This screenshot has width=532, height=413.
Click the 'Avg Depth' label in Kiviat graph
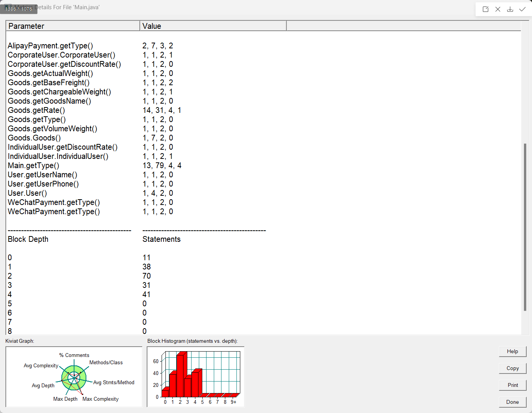point(43,385)
